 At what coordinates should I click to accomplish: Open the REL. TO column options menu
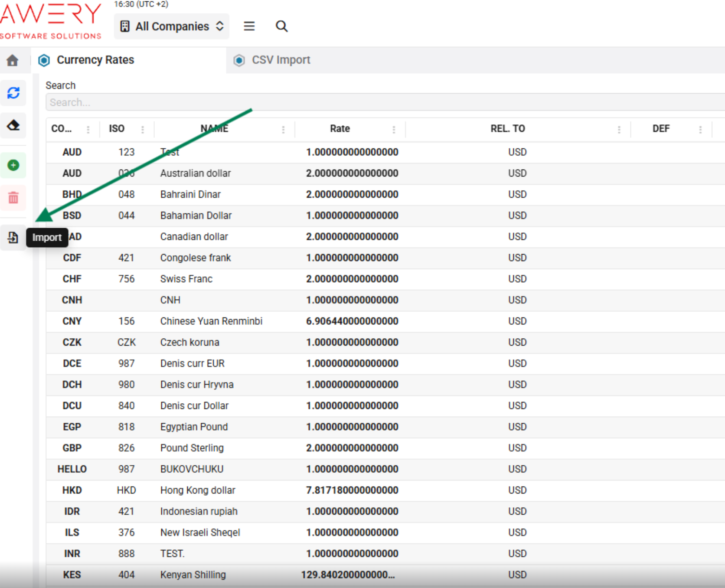[619, 129]
